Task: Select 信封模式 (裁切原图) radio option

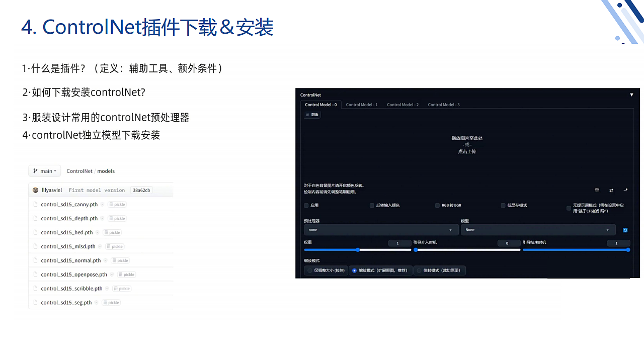Action: pyautogui.click(x=440, y=270)
